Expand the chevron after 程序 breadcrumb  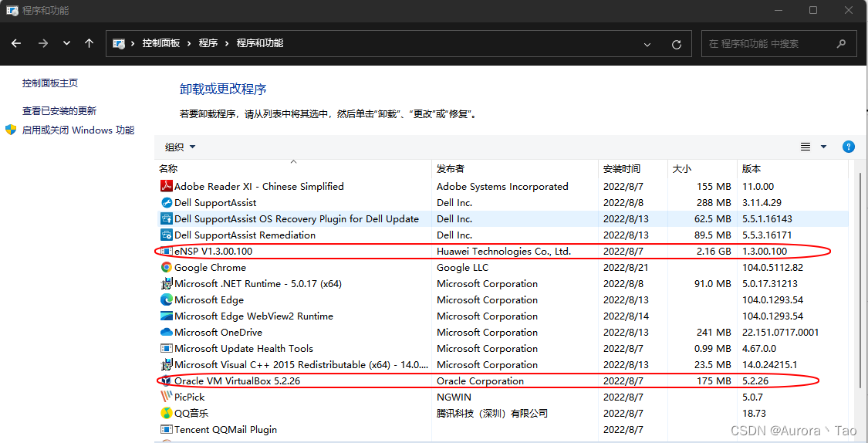click(x=228, y=43)
